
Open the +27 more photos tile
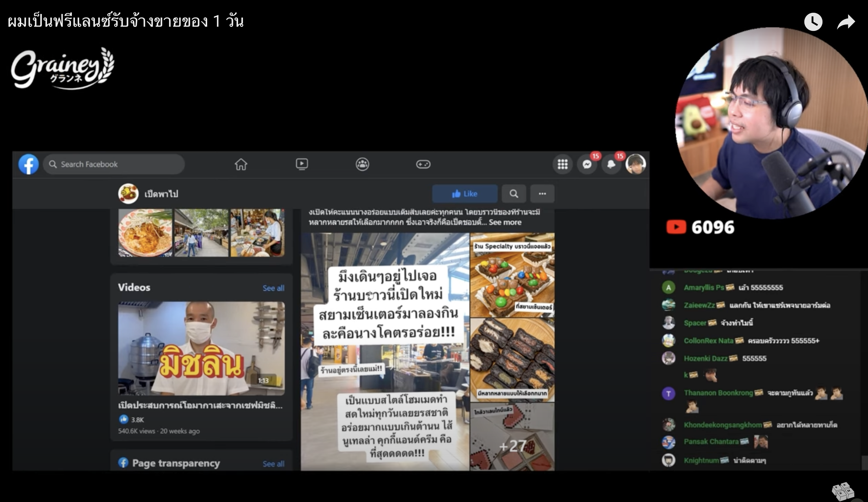tap(512, 437)
